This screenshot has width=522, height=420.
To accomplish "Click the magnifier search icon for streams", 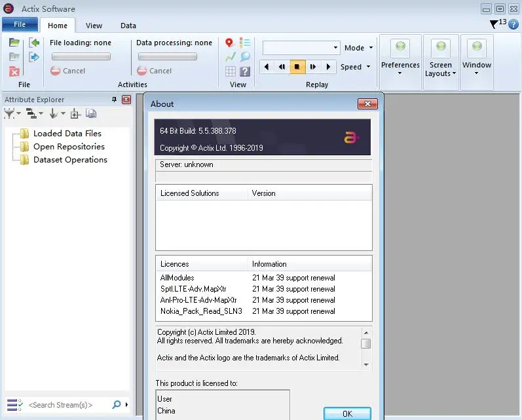I will (117, 404).
